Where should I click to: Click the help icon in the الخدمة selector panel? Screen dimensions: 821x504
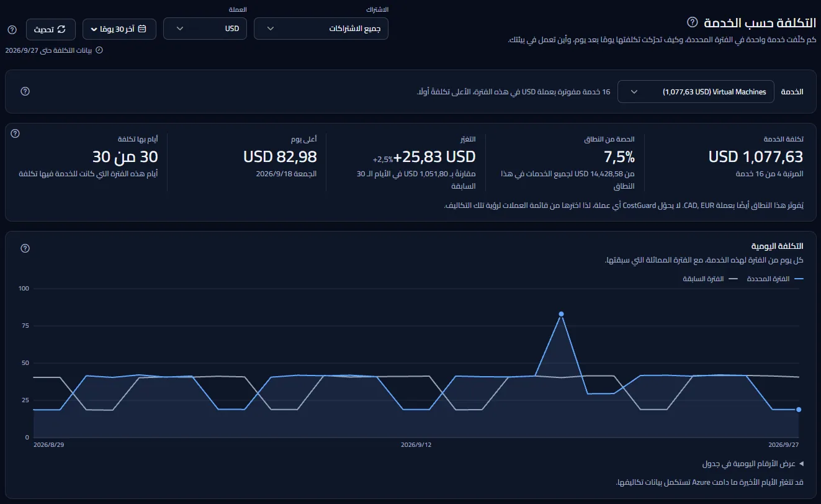[x=25, y=91]
